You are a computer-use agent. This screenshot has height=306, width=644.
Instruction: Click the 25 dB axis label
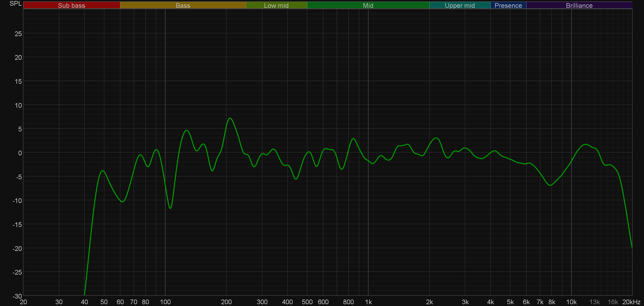pyautogui.click(x=18, y=34)
